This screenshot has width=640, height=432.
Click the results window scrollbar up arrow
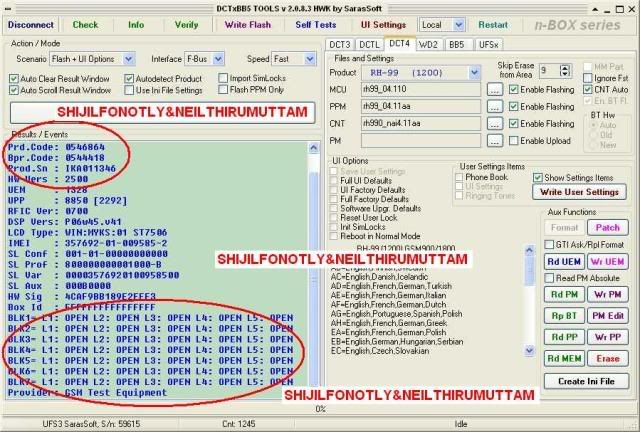coord(313,148)
